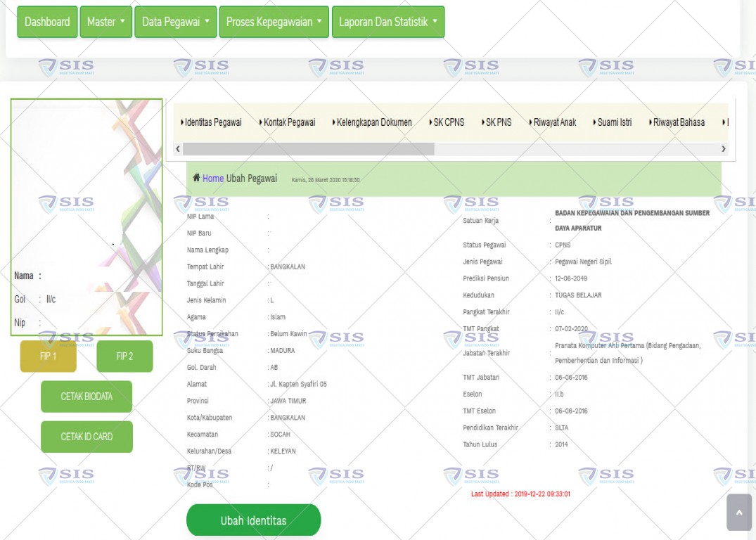Click the CETAK BIODATA button
The height and width of the screenshot is (540, 756).
pos(87,397)
